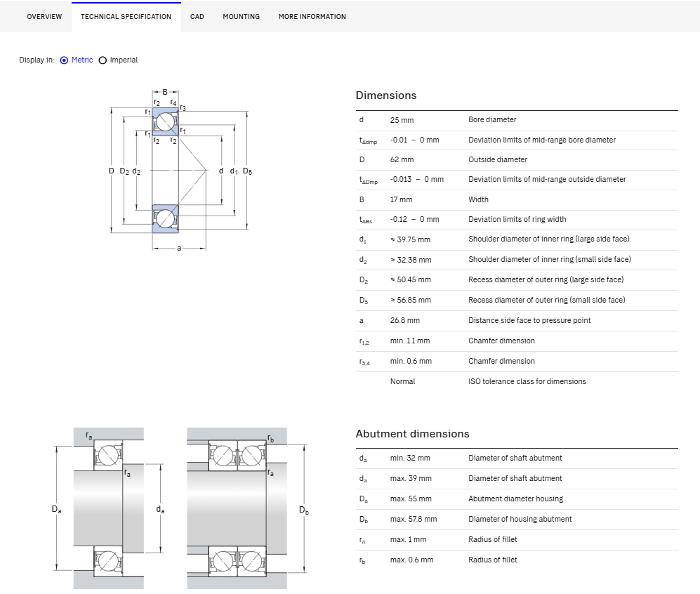Click the D5 value ≈ 56.85 mm

[x=410, y=300]
